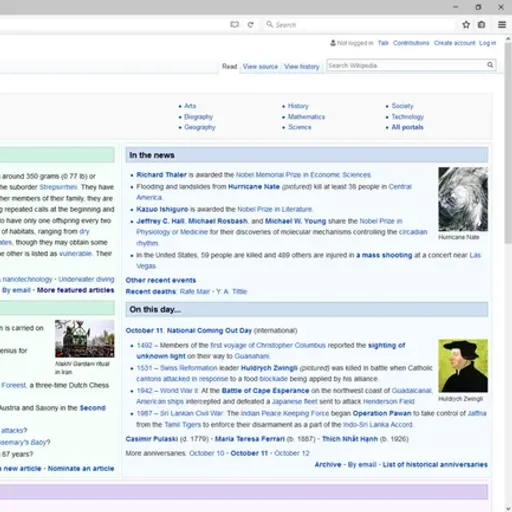Click the a mass shooting link
The image size is (512, 512).
tap(384, 255)
